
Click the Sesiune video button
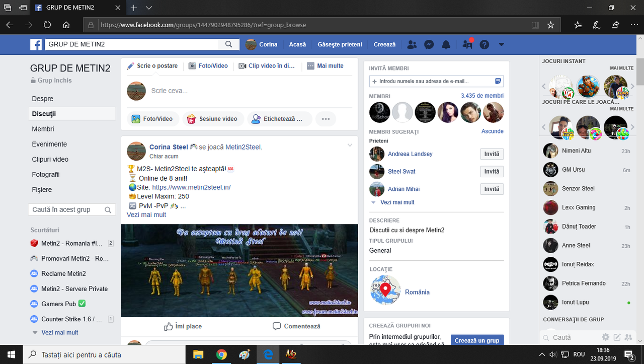coord(213,119)
